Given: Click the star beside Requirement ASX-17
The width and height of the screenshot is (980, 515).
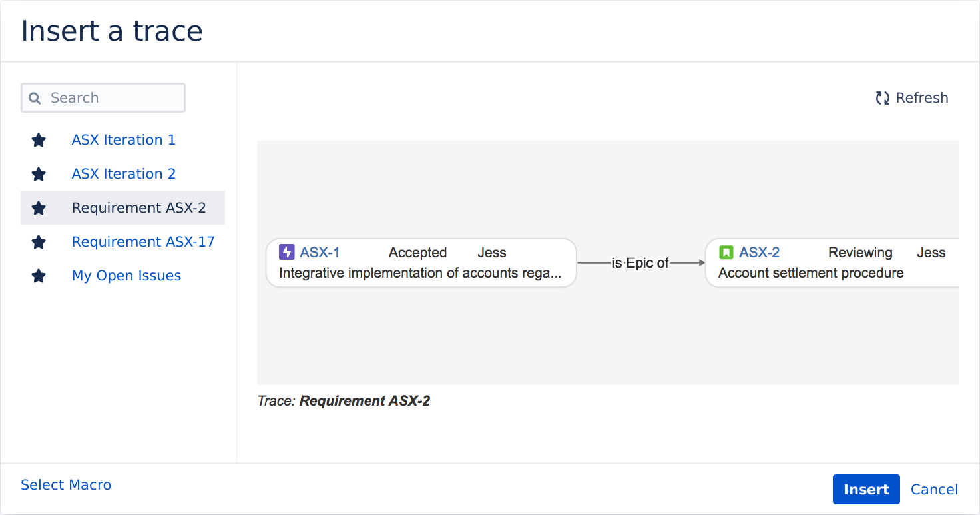Looking at the screenshot, I should tap(39, 242).
